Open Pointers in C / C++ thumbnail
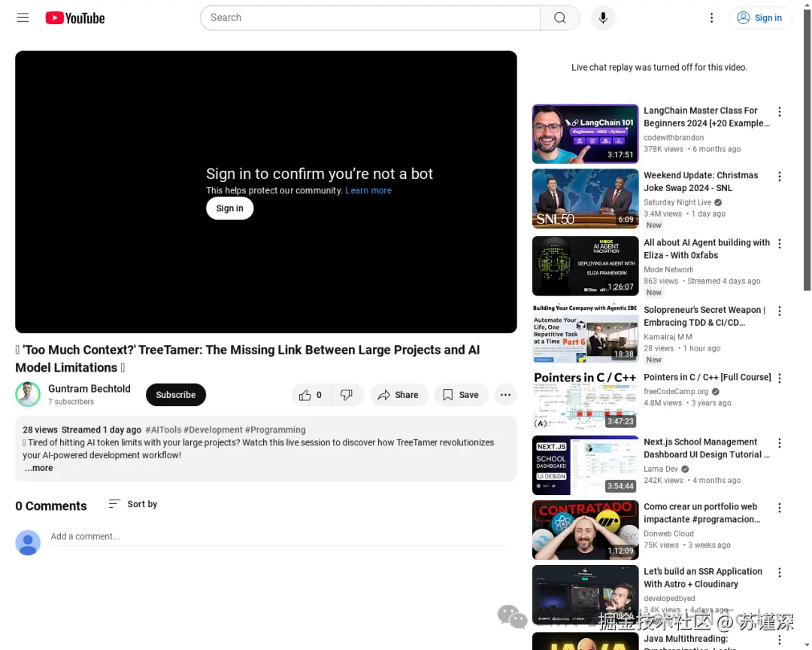Image resolution: width=812 pixels, height=650 pixels. pos(585,401)
